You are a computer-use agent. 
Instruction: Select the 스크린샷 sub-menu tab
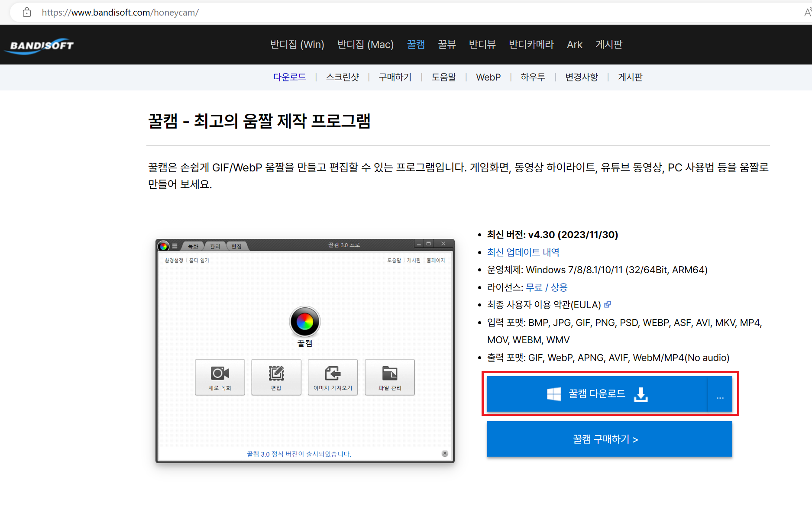pos(342,77)
